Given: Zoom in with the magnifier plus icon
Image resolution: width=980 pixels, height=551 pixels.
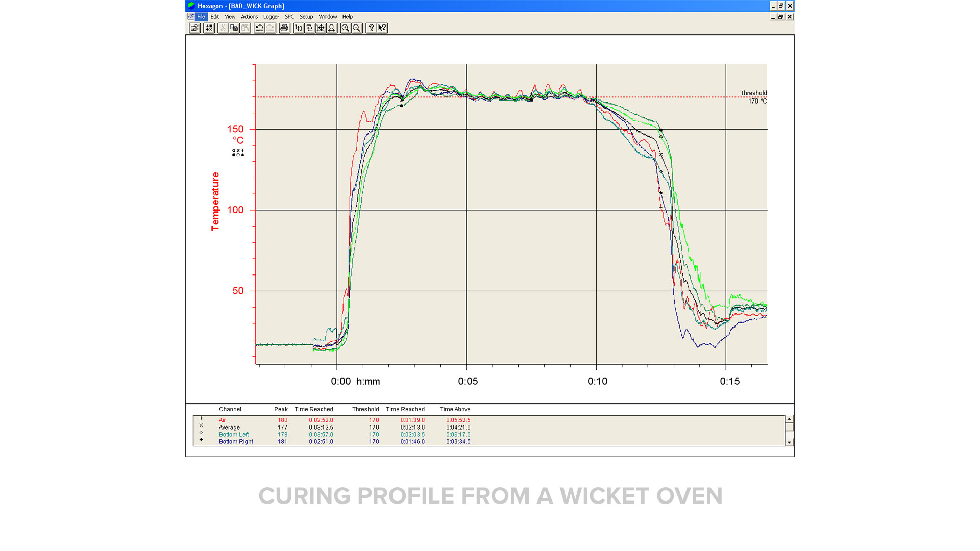Looking at the screenshot, I should pyautogui.click(x=346, y=28).
